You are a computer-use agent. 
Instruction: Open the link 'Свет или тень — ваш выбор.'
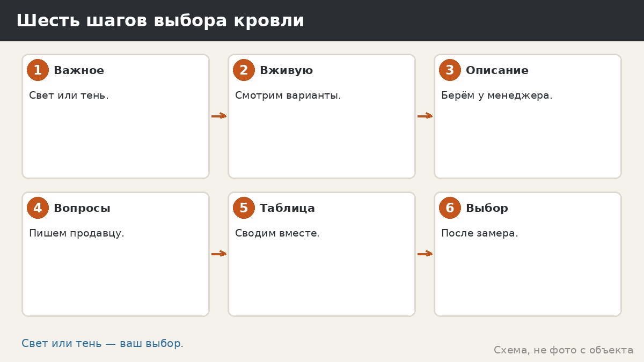[x=103, y=343]
